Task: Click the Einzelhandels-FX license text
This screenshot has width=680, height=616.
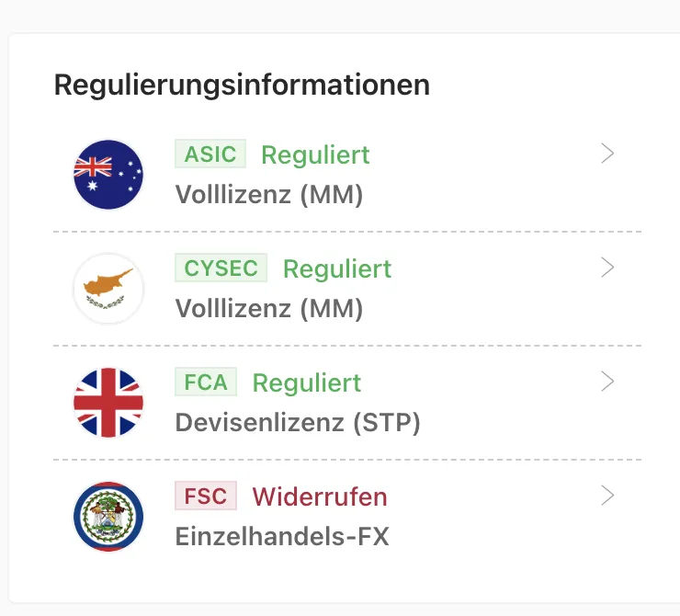Action: (x=282, y=537)
